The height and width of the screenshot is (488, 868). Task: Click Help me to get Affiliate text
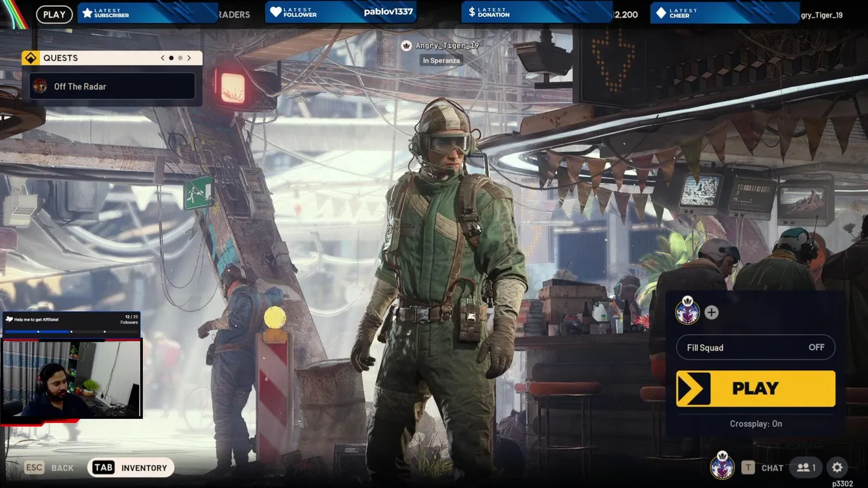(36, 319)
